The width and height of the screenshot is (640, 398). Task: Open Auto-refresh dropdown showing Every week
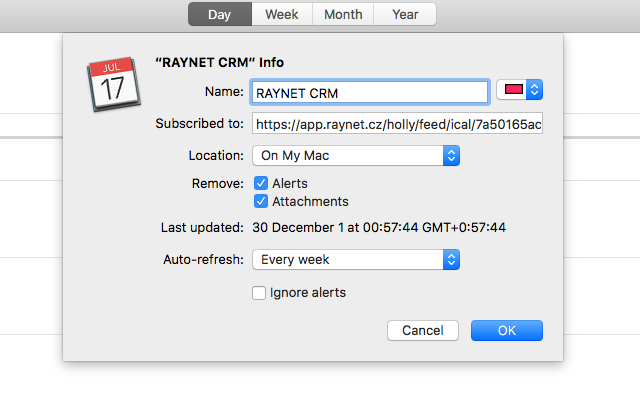(356, 260)
